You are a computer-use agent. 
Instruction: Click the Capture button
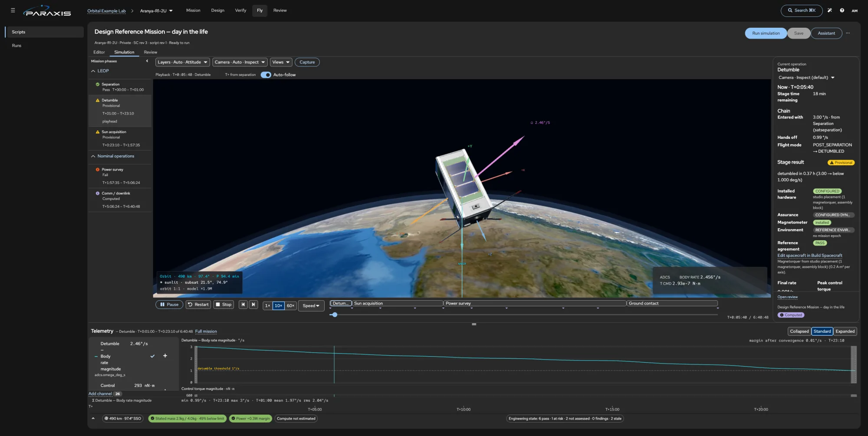307,62
